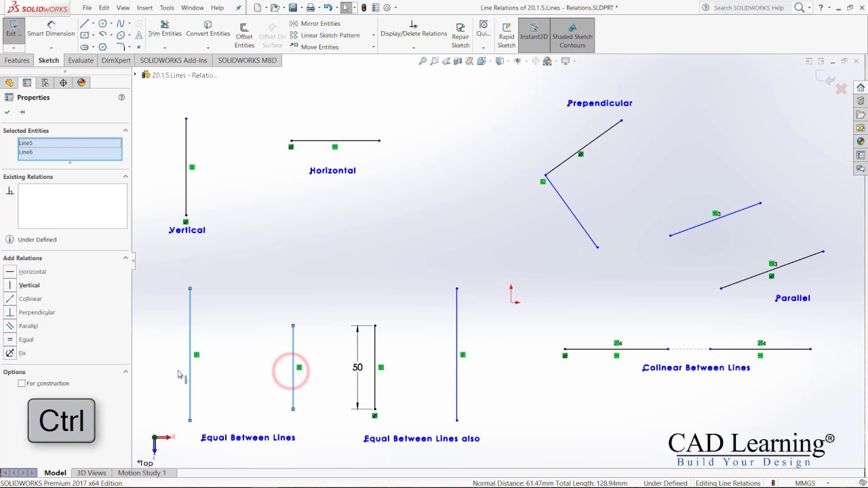Click the Rebuild traffic light icon
868x488 pixels.
(364, 7)
